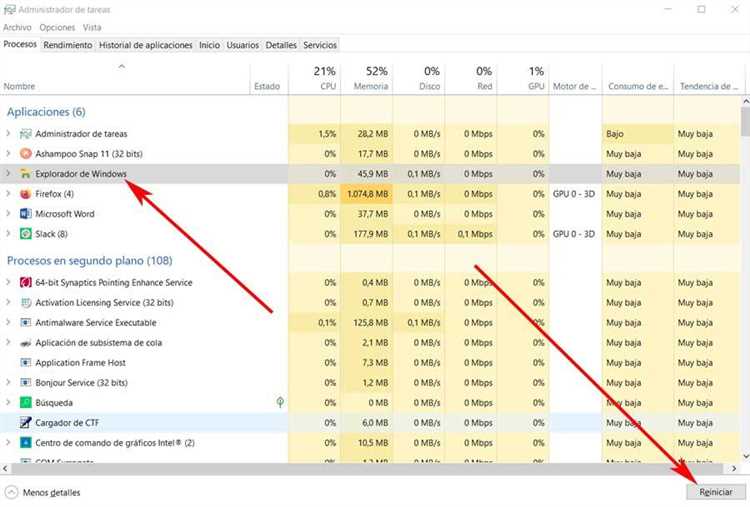Sort by the Nombre column header
The image size is (750, 507).
point(125,78)
